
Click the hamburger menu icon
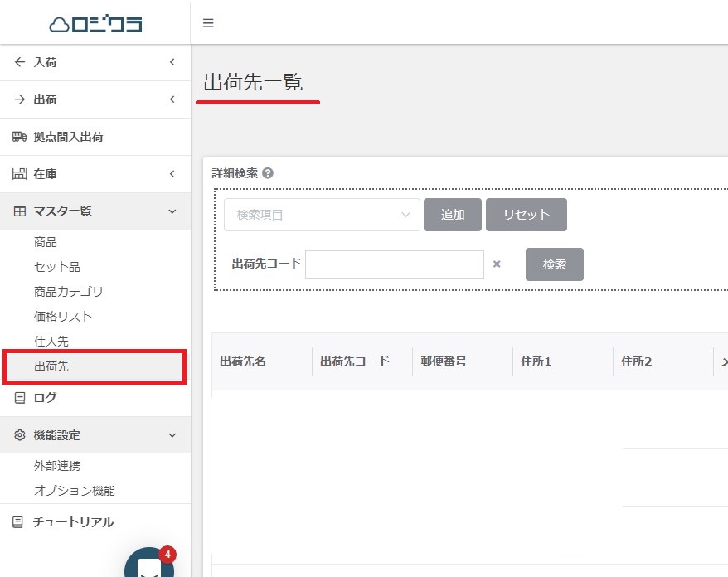[x=208, y=23]
